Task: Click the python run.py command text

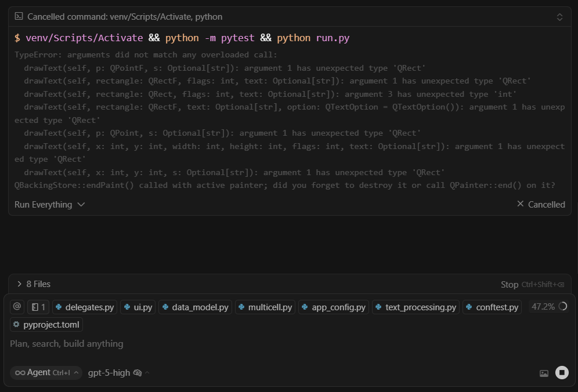Action: 313,38
